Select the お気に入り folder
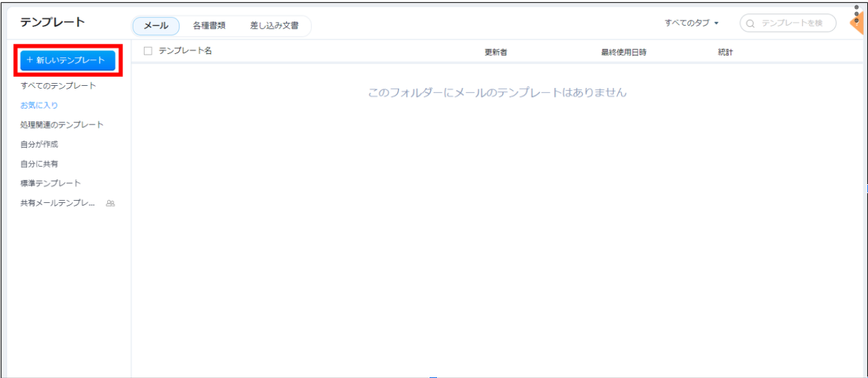Screen dimensions: 868x378 pyautogui.click(x=39, y=105)
